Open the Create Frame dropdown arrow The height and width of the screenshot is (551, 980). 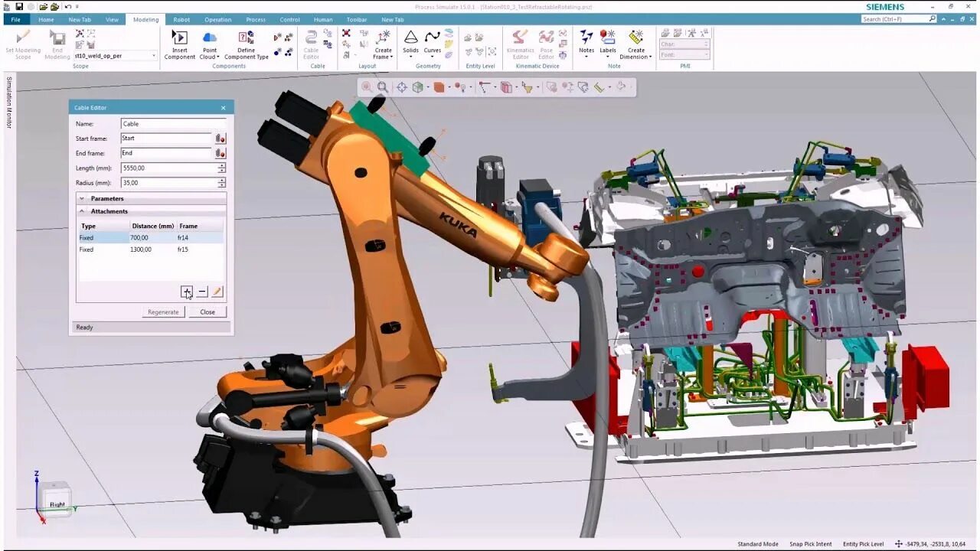point(391,57)
